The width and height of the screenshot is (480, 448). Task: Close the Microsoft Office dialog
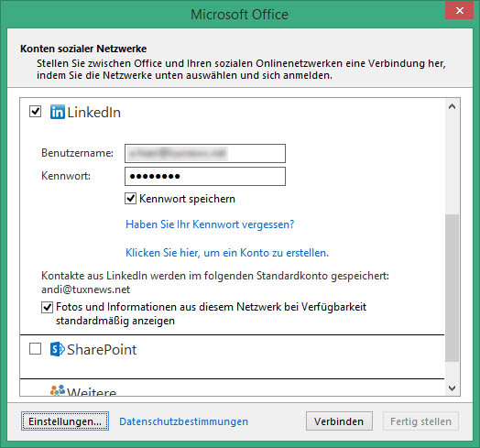pos(459,11)
